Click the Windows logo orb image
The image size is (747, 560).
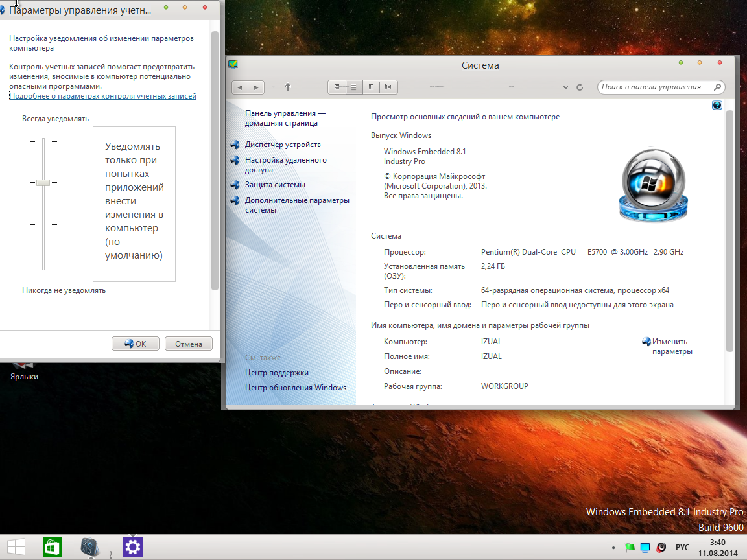point(653,185)
